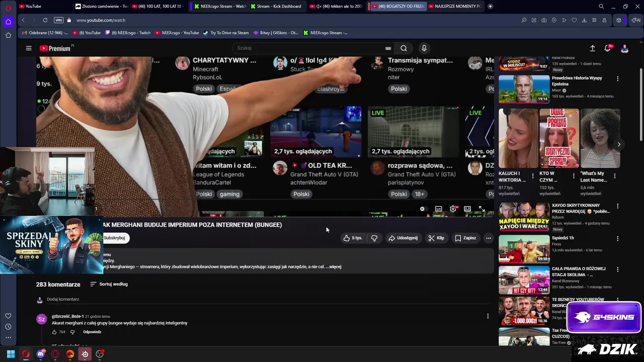Open the 'Try To Drive na Steam' bookmark
The width and height of the screenshot is (644, 362).
tap(225, 33)
